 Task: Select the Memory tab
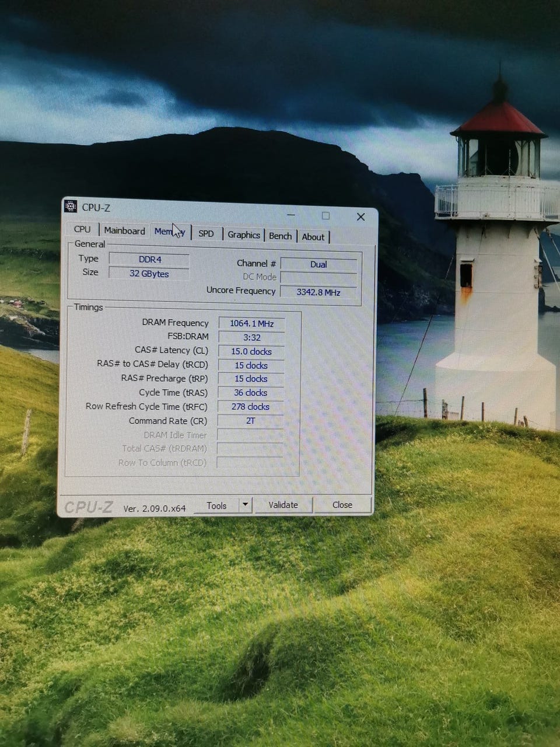(169, 232)
